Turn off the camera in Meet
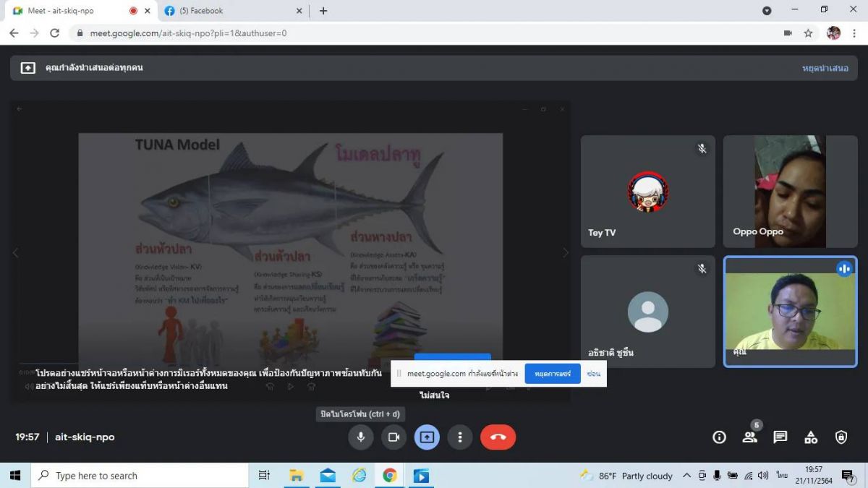This screenshot has height=488, width=868. click(x=393, y=437)
